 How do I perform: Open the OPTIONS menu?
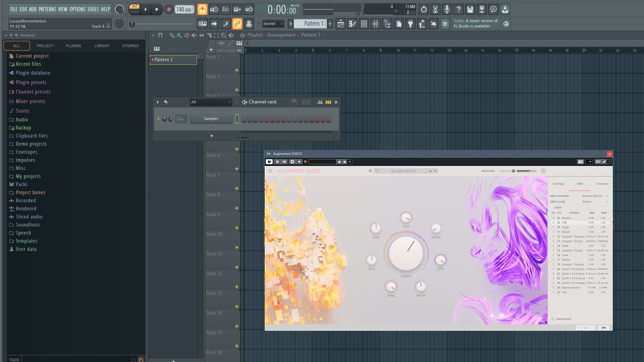pos(77,9)
